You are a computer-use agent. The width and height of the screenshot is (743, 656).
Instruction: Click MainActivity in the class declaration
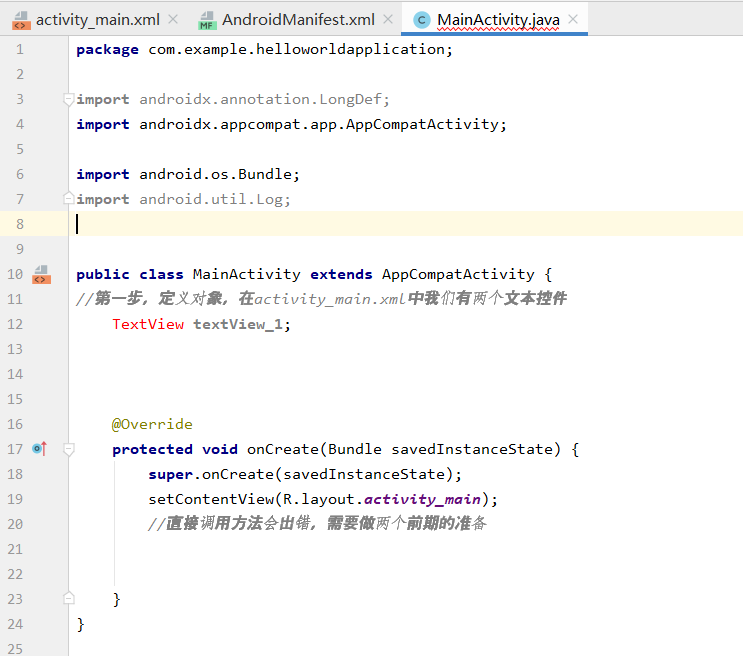(x=246, y=274)
